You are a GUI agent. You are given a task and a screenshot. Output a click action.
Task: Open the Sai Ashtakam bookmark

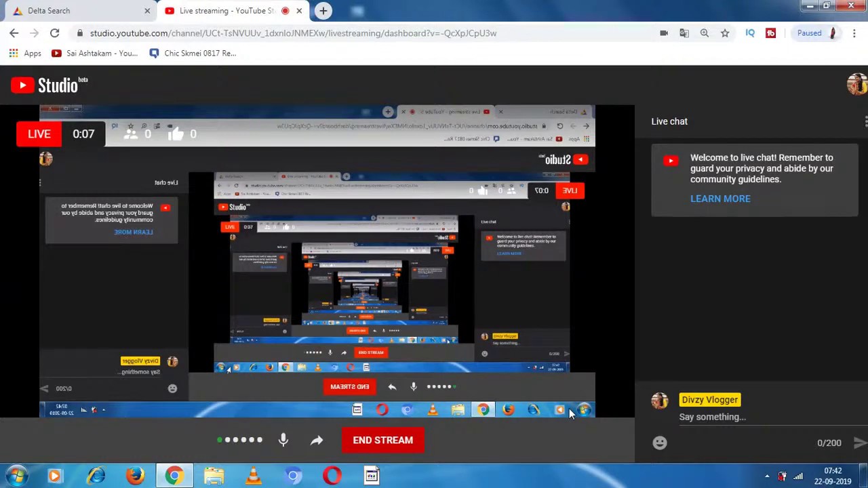(x=94, y=53)
